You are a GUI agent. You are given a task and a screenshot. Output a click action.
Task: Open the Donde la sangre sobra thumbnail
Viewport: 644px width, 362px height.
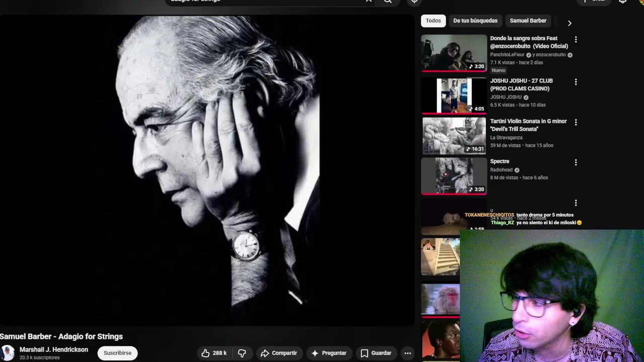coord(454,53)
